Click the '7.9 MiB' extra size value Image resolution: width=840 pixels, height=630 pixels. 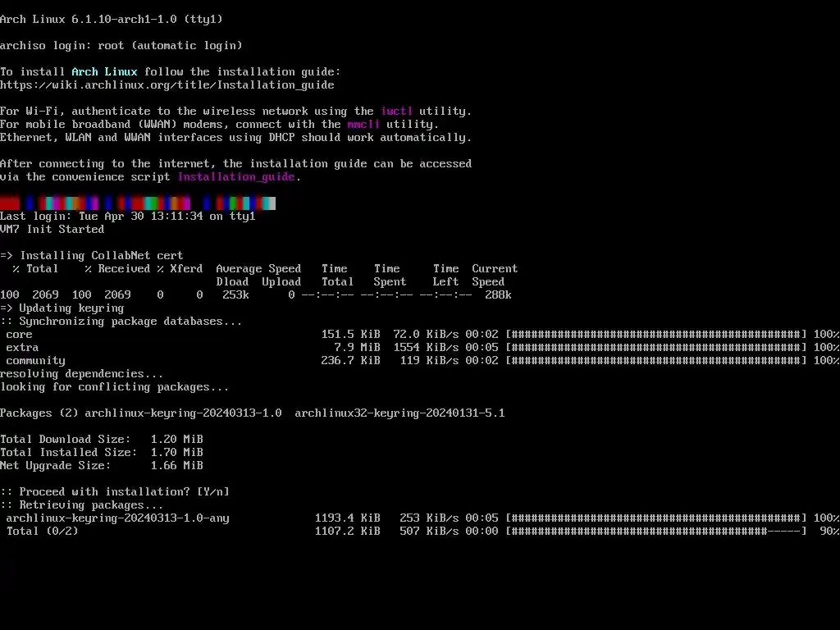pos(358,347)
